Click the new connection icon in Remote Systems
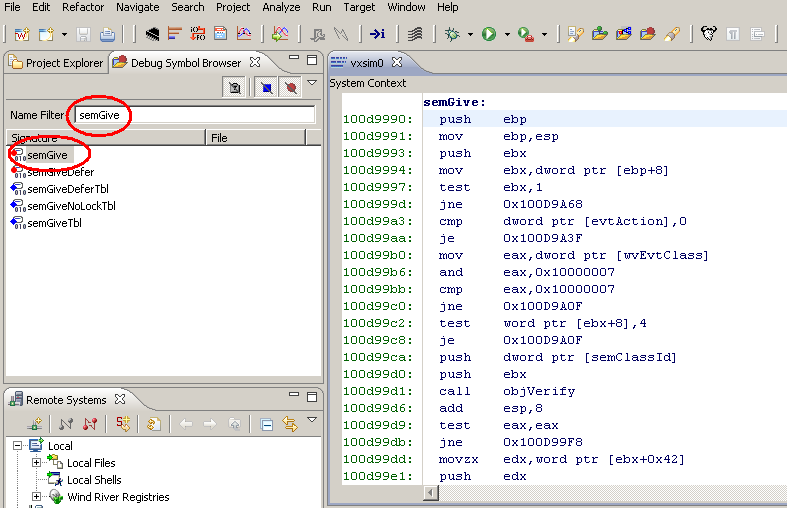 click(35, 424)
